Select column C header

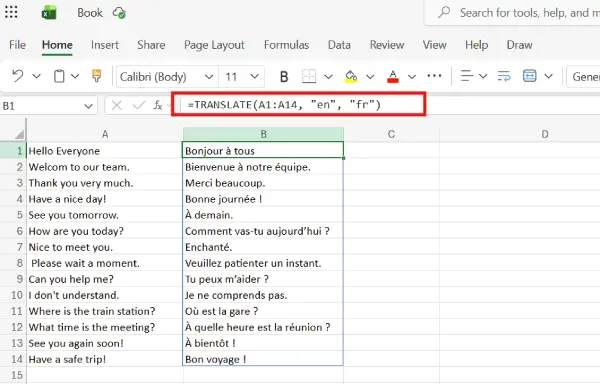pos(391,134)
